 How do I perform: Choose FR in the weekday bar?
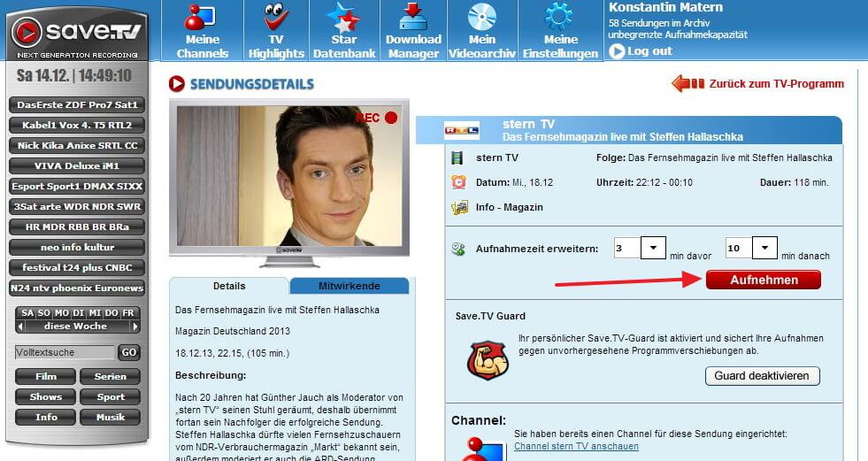pos(128,312)
